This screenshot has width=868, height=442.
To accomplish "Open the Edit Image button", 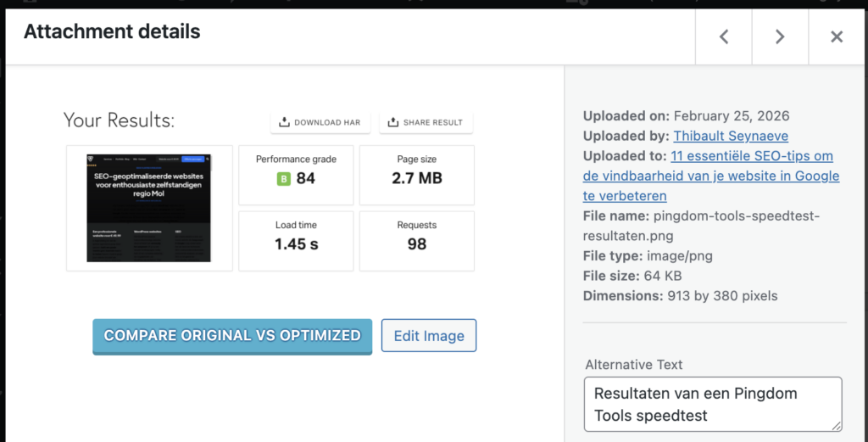I will tap(429, 336).
